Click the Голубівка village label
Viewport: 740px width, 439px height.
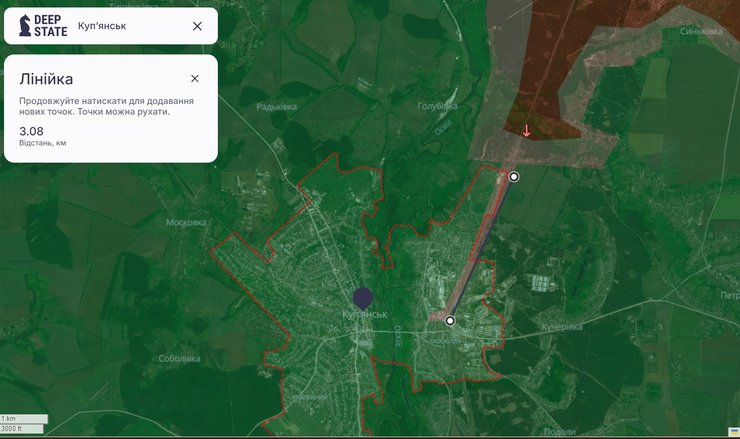click(436, 104)
